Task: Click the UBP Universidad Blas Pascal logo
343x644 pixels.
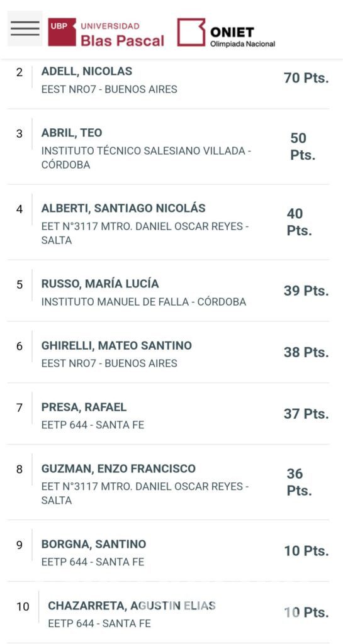Action: (106, 32)
